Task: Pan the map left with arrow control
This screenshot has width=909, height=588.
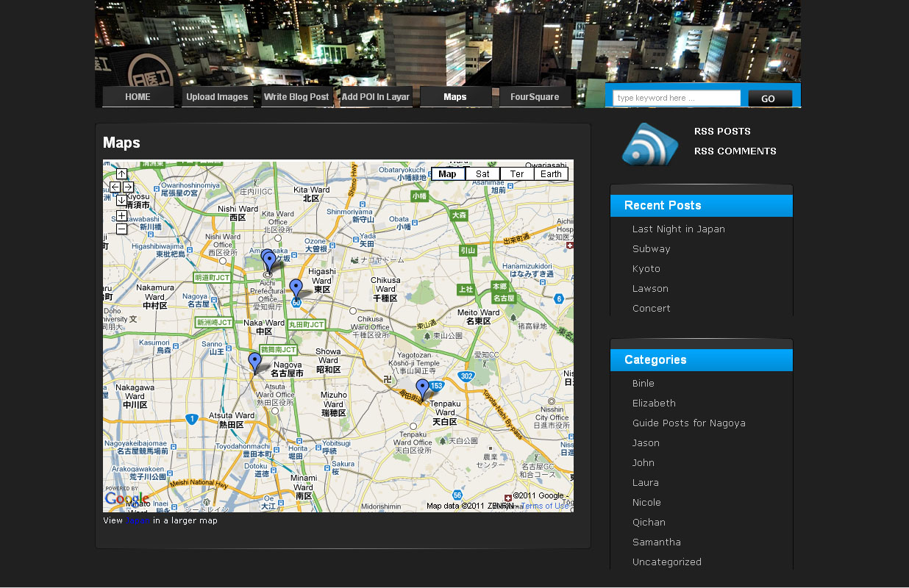Action: click(x=115, y=187)
